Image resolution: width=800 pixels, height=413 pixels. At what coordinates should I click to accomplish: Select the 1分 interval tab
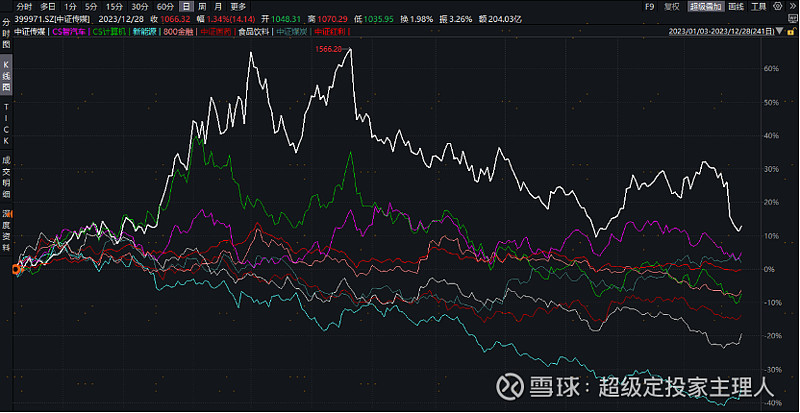[x=70, y=7]
